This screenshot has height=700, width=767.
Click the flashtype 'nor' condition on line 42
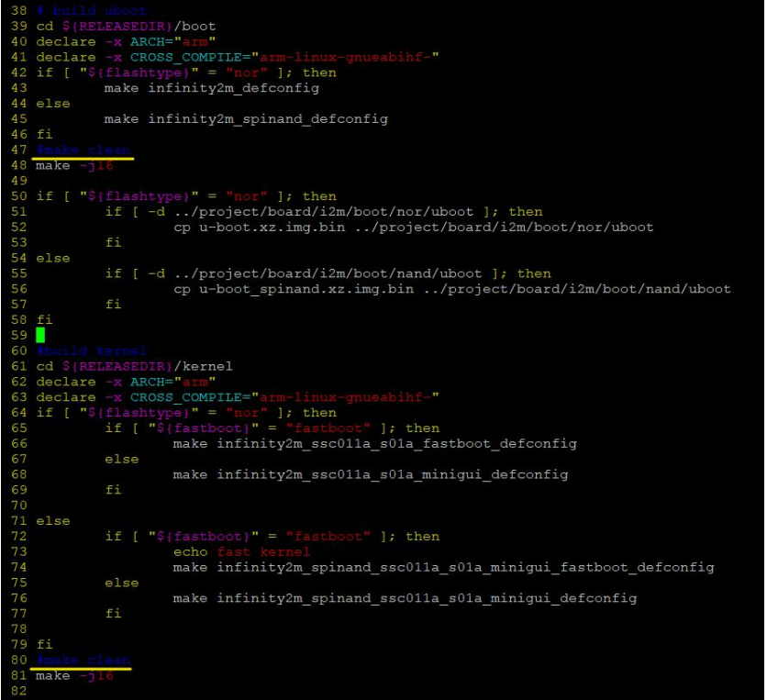click(186, 72)
